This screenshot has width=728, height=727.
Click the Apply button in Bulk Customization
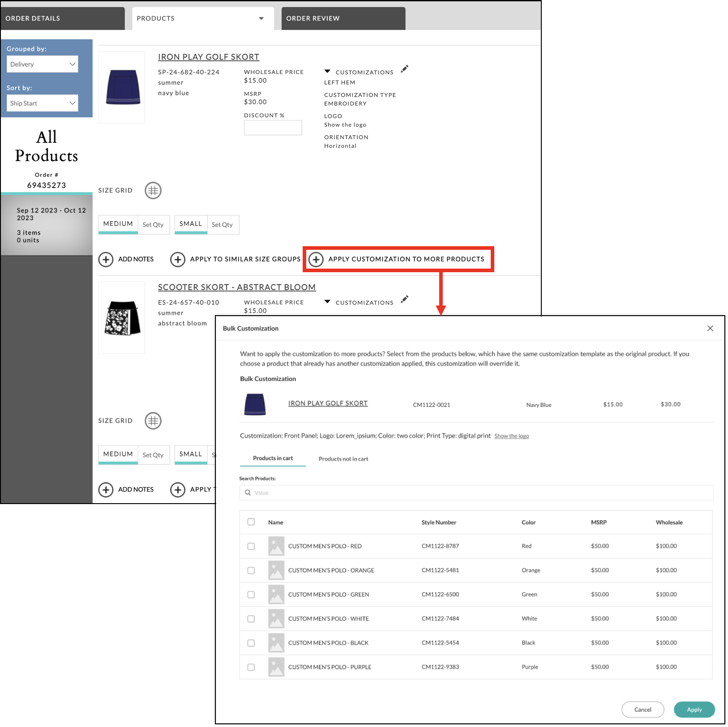[x=694, y=710]
